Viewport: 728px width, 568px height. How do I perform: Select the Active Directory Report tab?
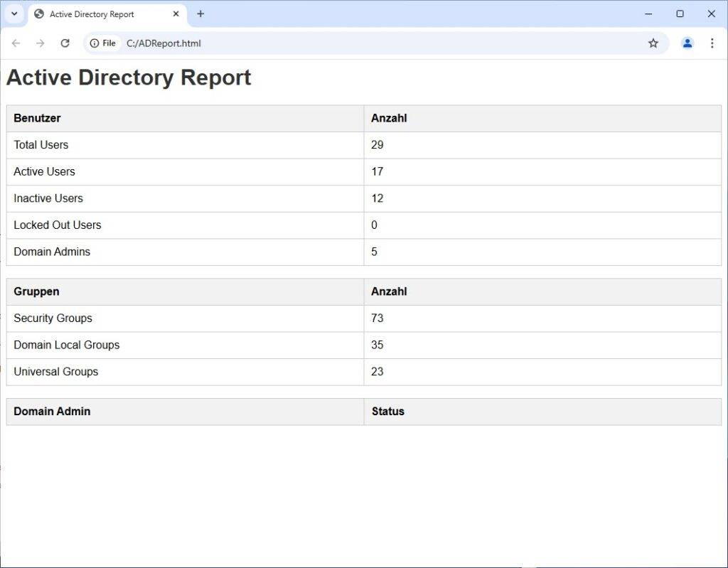[100, 14]
